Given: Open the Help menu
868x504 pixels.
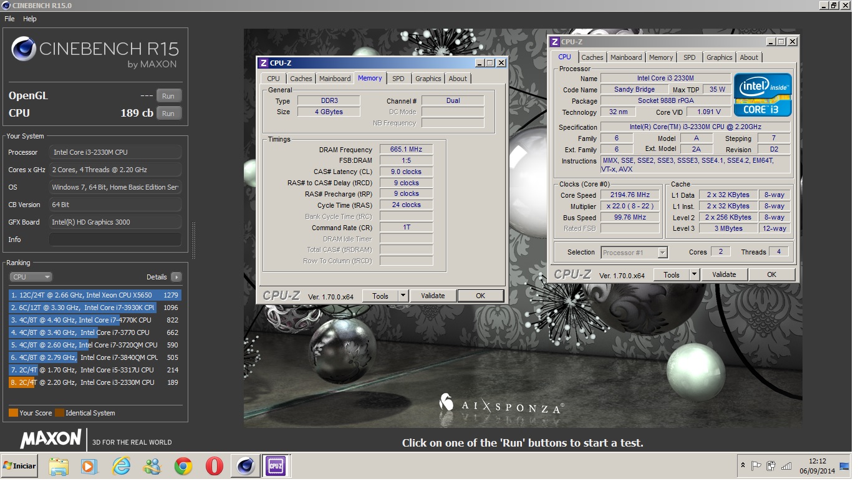Looking at the screenshot, I should click(x=30, y=19).
